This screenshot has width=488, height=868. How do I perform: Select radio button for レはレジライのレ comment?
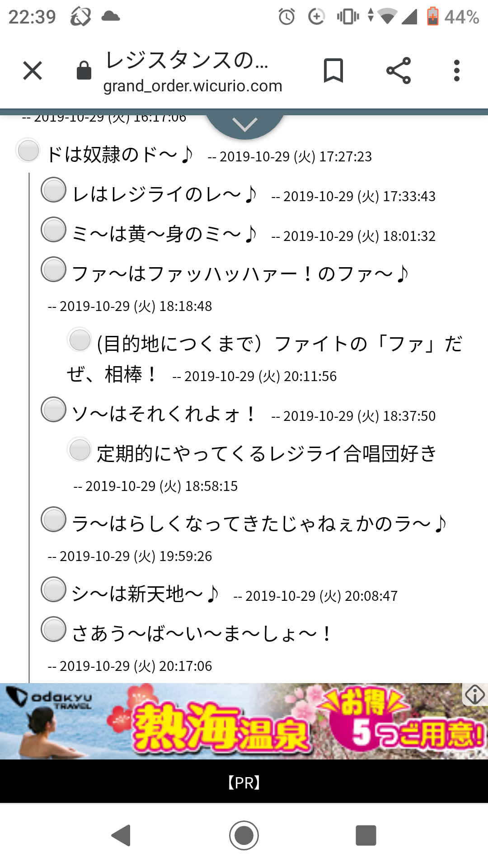[54, 190]
